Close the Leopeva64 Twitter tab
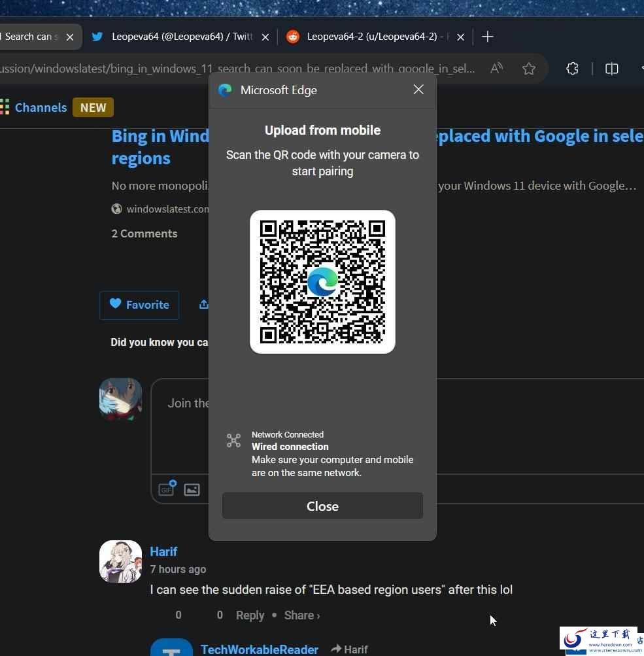The width and height of the screenshot is (644, 656). [265, 37]
